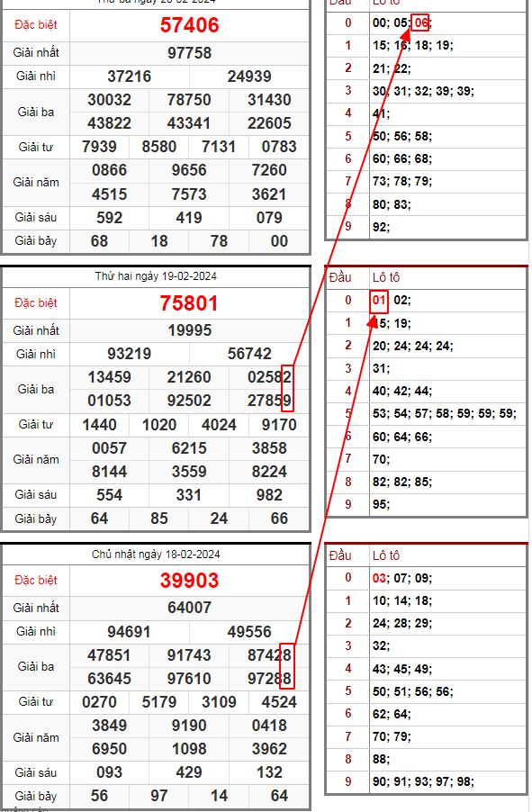Click third prize number 43341

coord(189,123)
